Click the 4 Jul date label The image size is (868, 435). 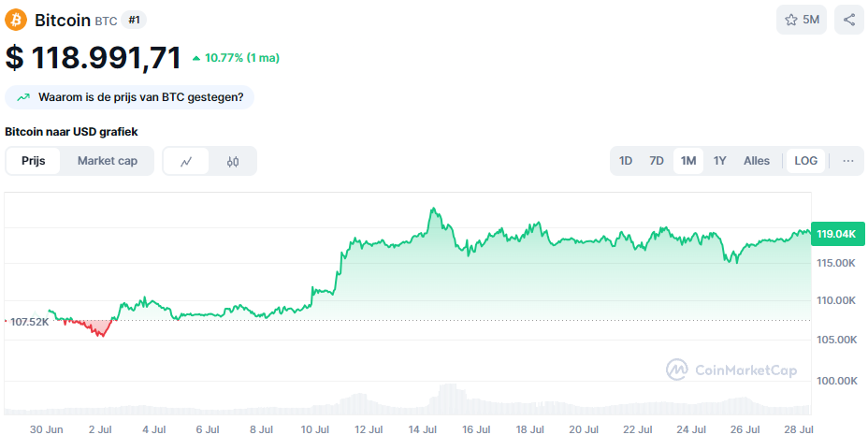pyautogui.click(x=154, y=429)
